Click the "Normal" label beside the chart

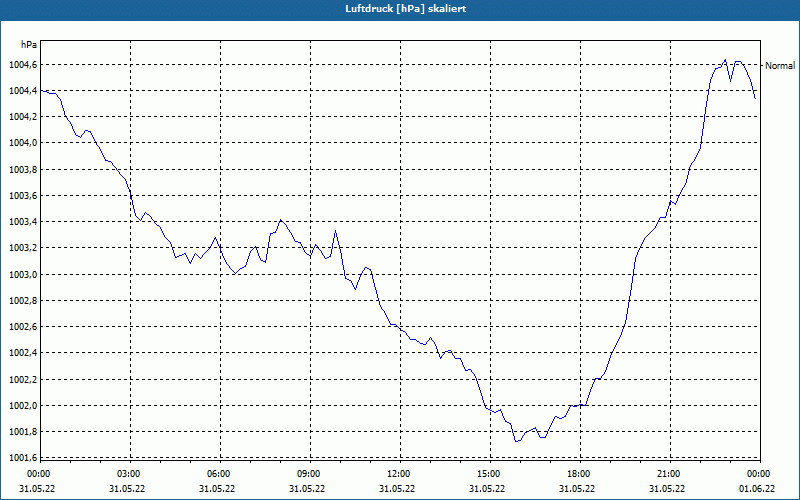pos(780,65)
